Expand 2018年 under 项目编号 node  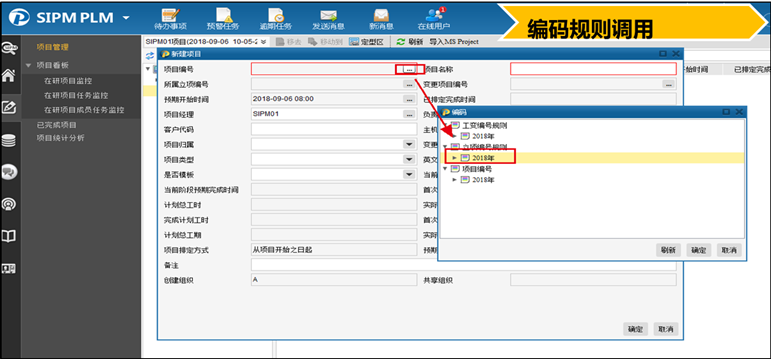(x=454, y=180)
